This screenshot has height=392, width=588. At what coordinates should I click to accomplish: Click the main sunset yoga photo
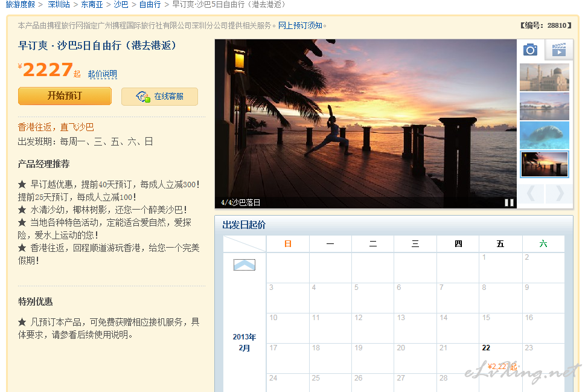(x=366, y=124)
